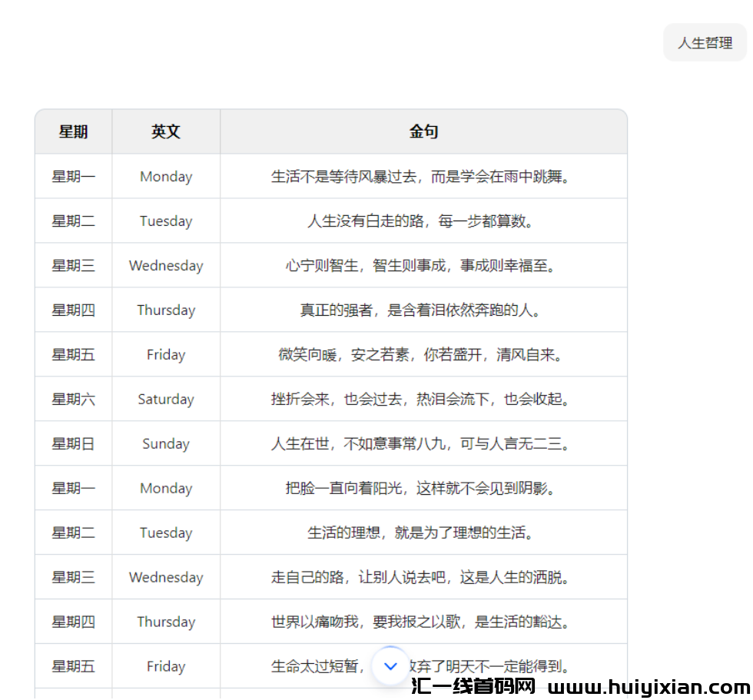Select the 英文 column header
The height and width of the screenshot is (700, 753).
165,131
